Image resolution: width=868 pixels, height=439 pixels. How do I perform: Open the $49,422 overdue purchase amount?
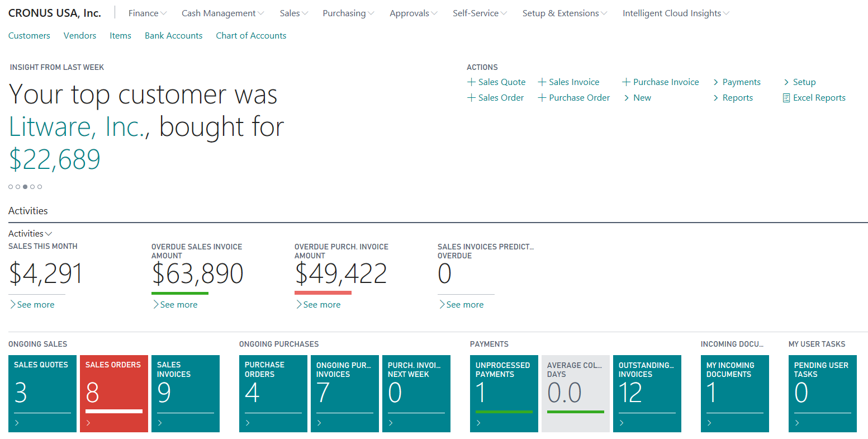pyautogui.click(x=341, y=274)
